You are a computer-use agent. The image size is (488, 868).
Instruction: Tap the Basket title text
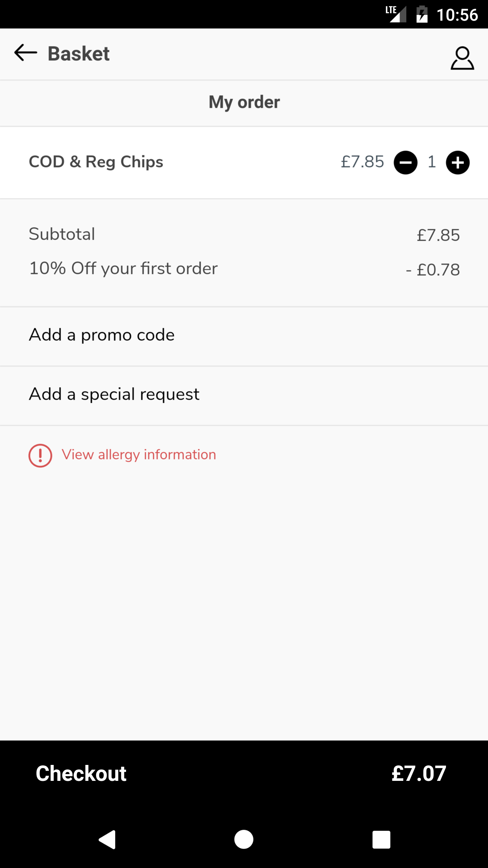click(x=79, y=54)
